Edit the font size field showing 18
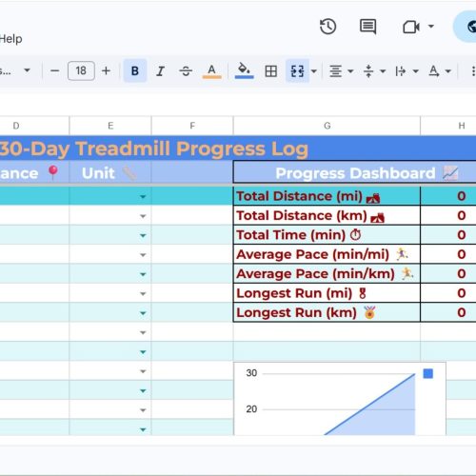Viewport: 476px width, 476px height. (81, 70)
